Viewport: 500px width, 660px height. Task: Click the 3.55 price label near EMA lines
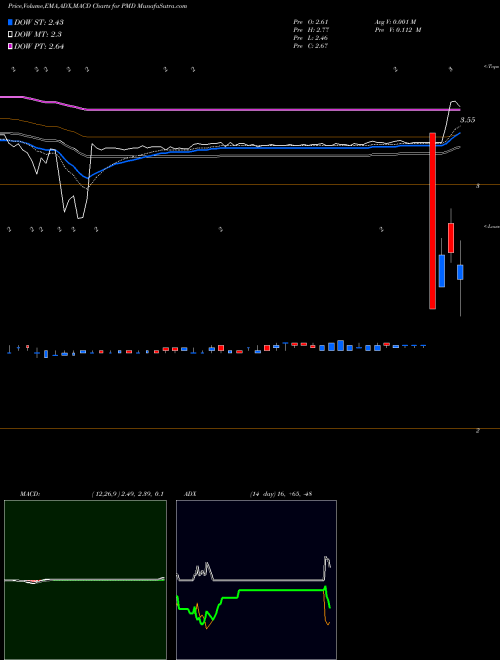click(467, 120)
